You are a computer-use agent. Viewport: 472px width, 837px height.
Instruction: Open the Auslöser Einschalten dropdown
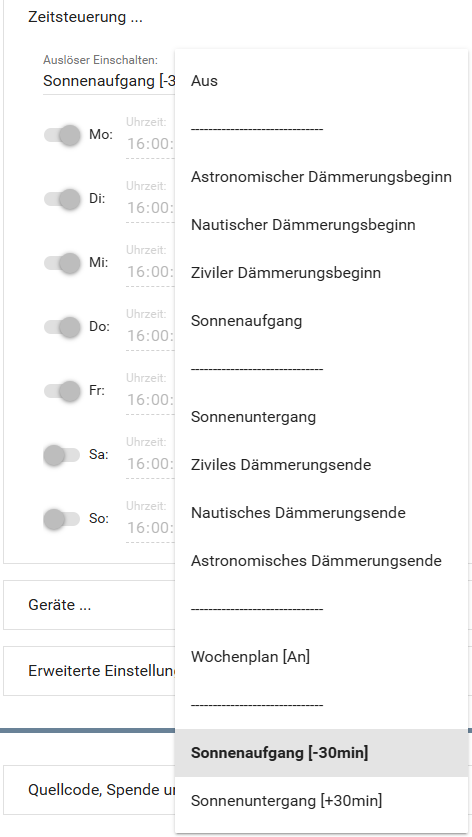click(x=109, y=81)
